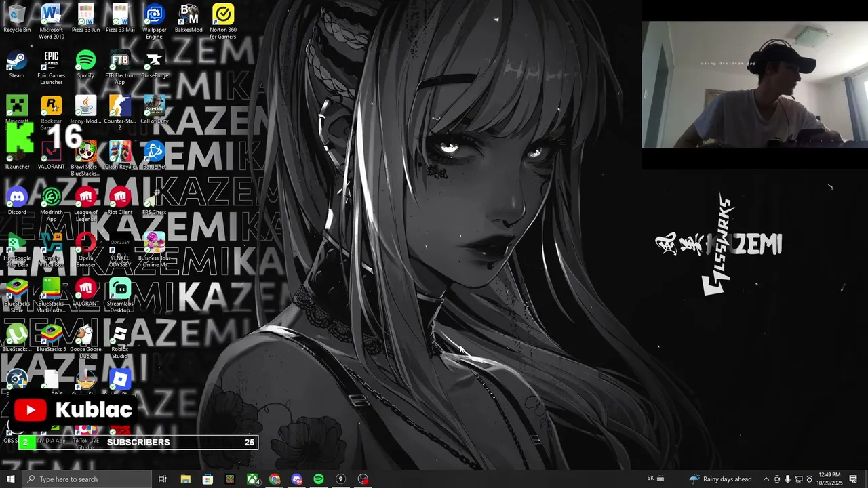
Task: Open Roblox Studio desktop icon
Action: tap(120, 341)
